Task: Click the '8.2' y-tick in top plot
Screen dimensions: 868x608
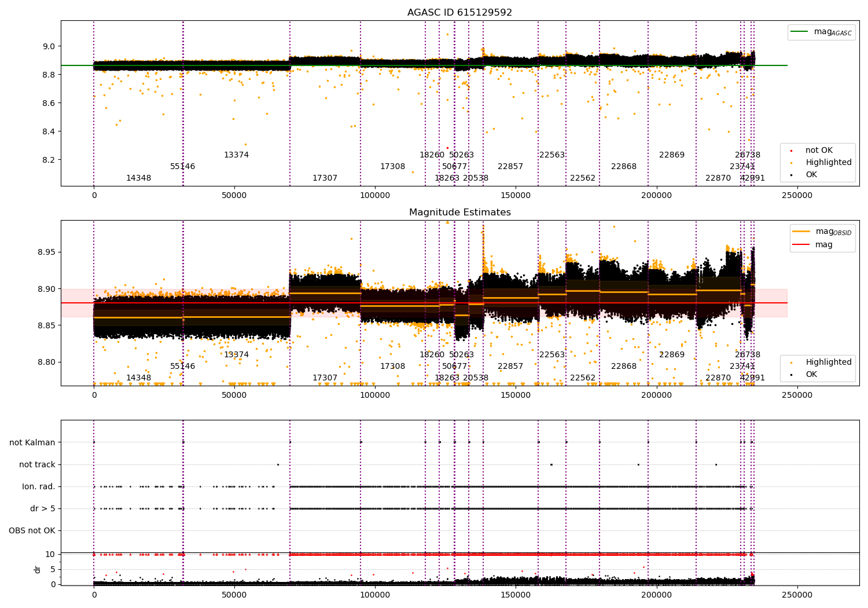Action: pos(49,160)
